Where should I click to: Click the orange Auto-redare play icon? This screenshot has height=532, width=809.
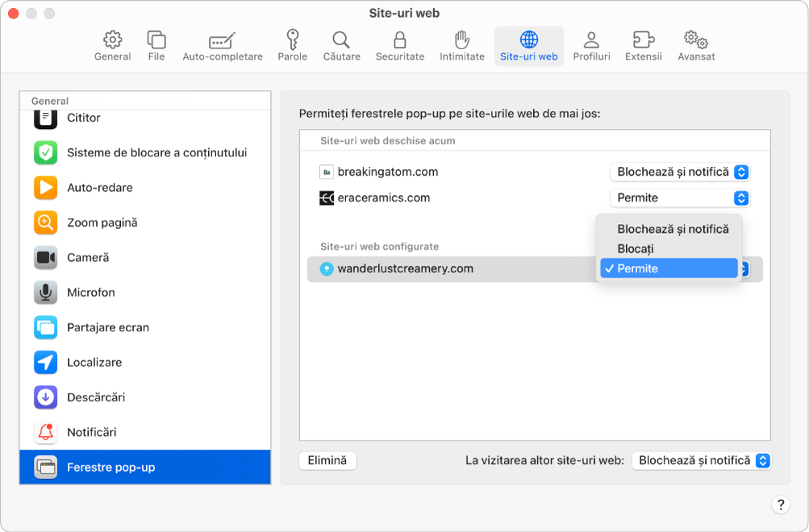click(45, 188)
